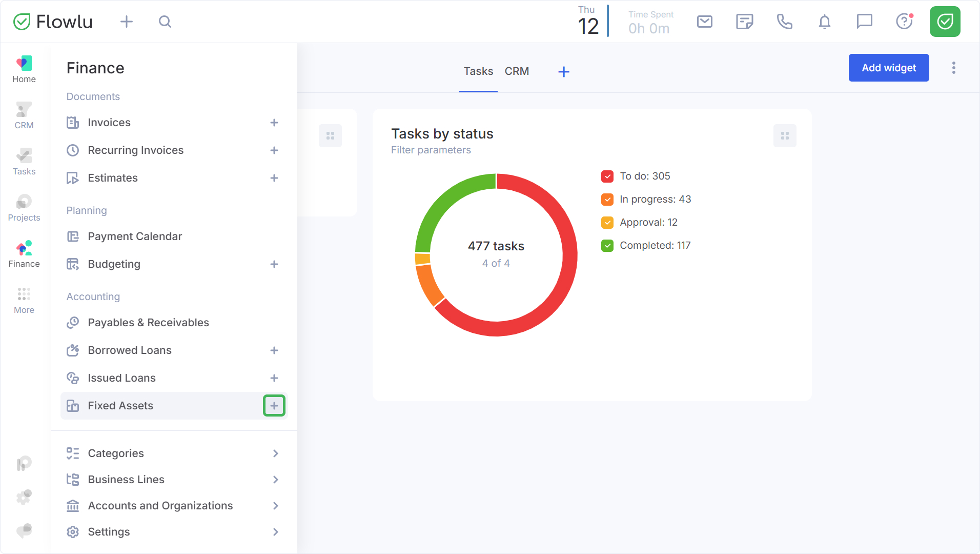The height and width of the screenshot is (554, 980).
Task: Add new Fixed Assets entry with plus
Action: (274, 406)
